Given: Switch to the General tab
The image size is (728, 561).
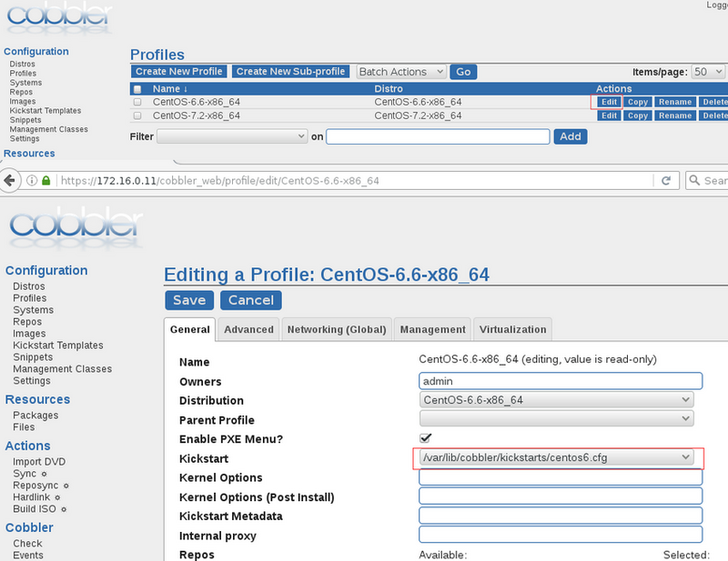Looking at the screenshot, I should pos(190,329).
